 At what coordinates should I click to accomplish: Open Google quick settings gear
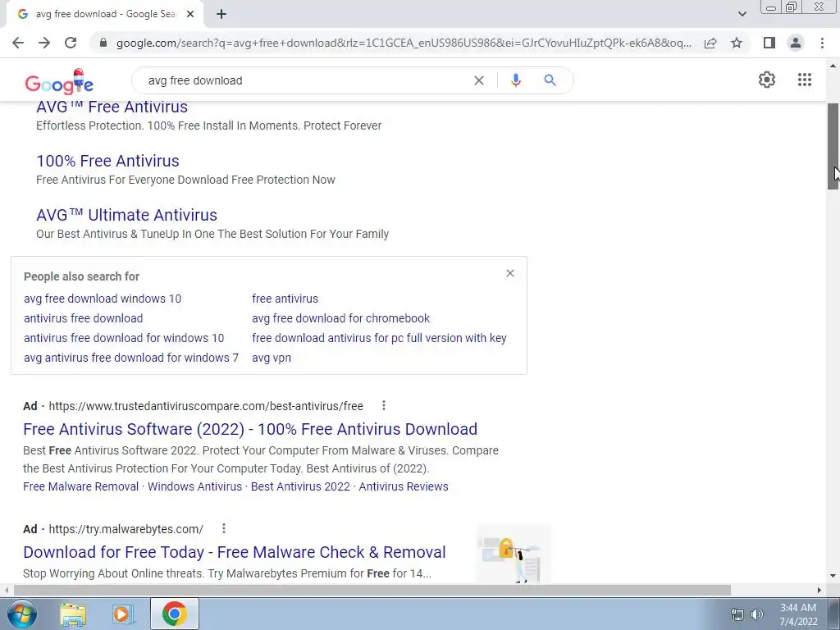click(x=767, y=80)
